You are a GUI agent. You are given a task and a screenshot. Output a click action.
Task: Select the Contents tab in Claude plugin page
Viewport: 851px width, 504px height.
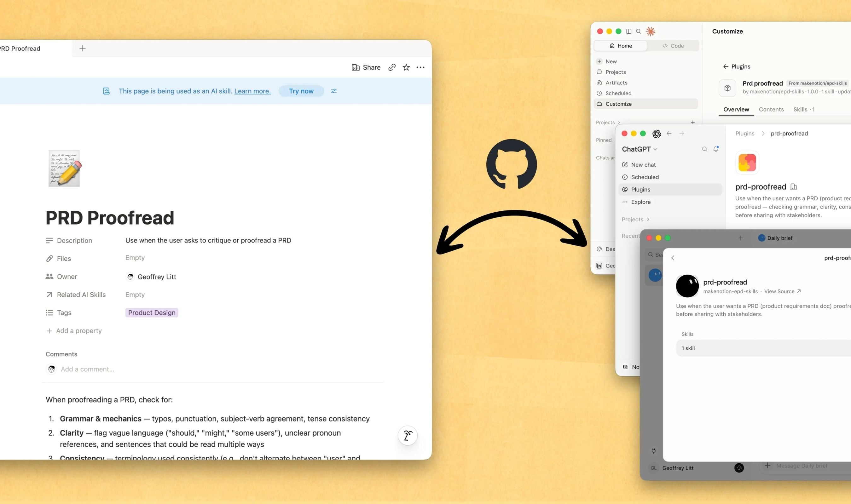771,109
